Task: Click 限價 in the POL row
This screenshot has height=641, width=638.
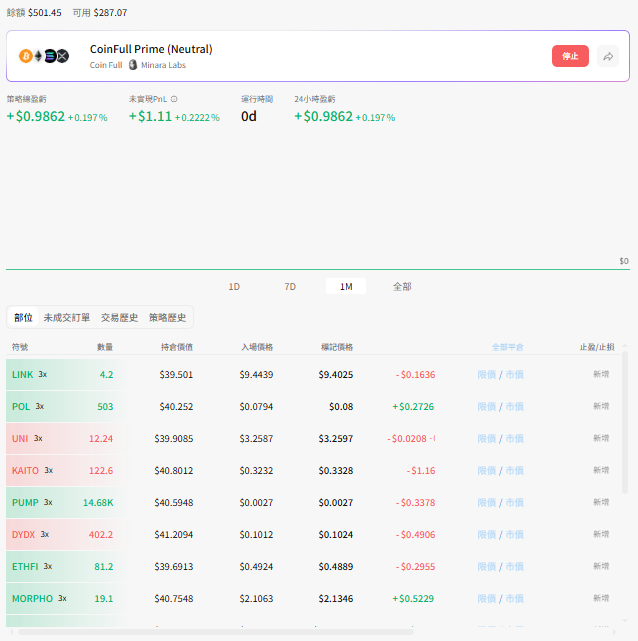Action: [487, 406]
